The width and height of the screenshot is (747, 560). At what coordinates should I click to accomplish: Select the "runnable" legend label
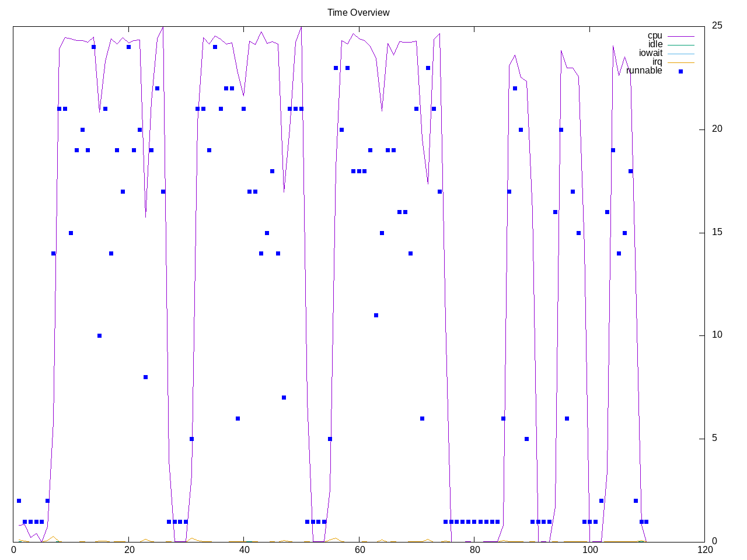click(x=644, y=71)
